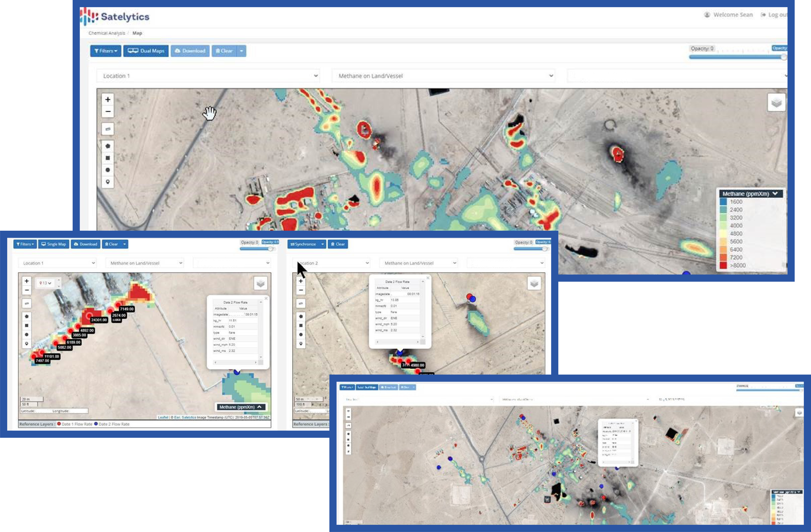Select the rectangle draw tool on top map
Screen dimensions: 811x532
click(108, 158)
